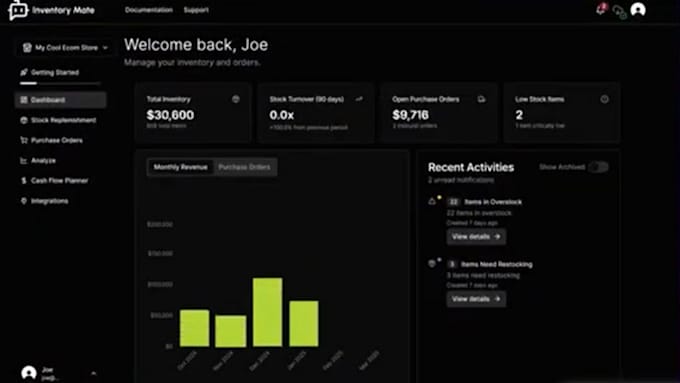The height and width of the screenshot is (383, 680).
Task: Click the store icon beside My Cool Ecom Store
Action: click(27, 47)
